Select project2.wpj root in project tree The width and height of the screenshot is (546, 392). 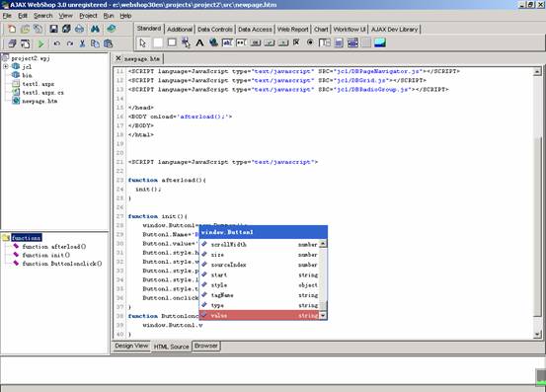point(31,58)
